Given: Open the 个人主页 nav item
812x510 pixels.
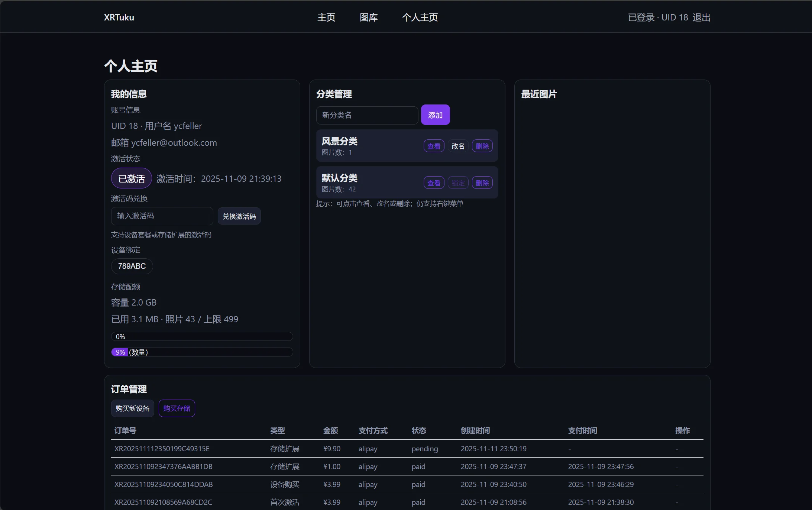Looking at the screenshot, I should [x=420, y=17].
